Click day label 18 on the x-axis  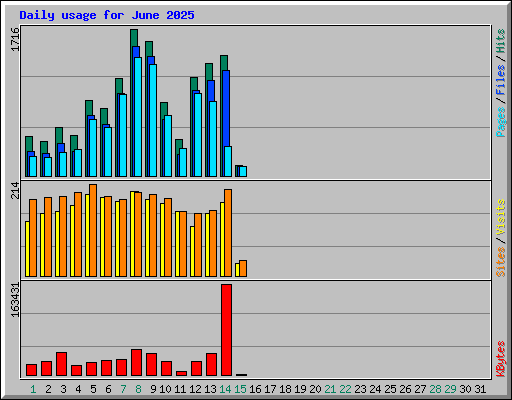coord(285,389)
